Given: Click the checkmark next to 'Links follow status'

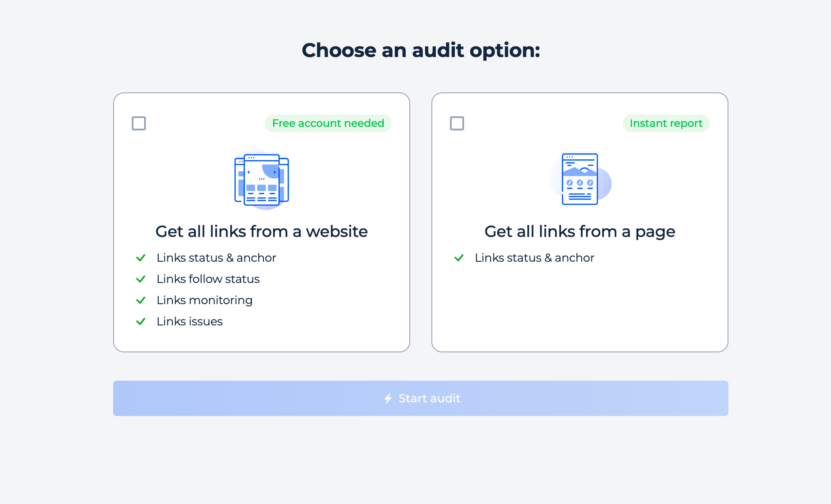Looking at the screenshot, I should pyautogui.click(x=141, y=279).
